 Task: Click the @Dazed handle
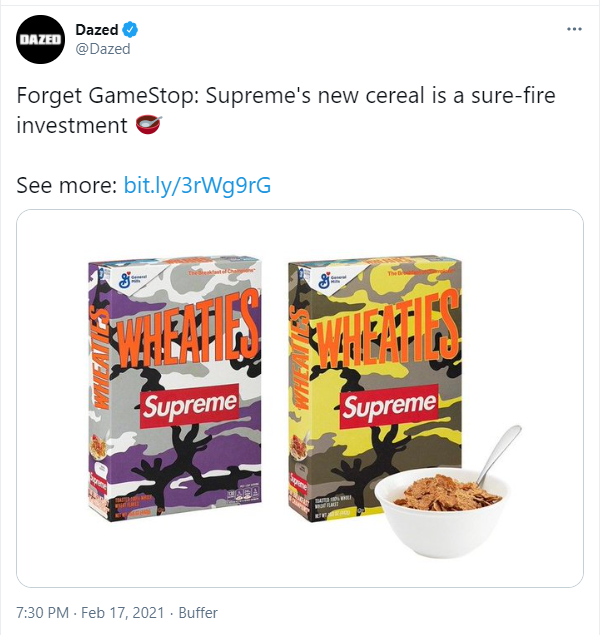pos(103,48)
